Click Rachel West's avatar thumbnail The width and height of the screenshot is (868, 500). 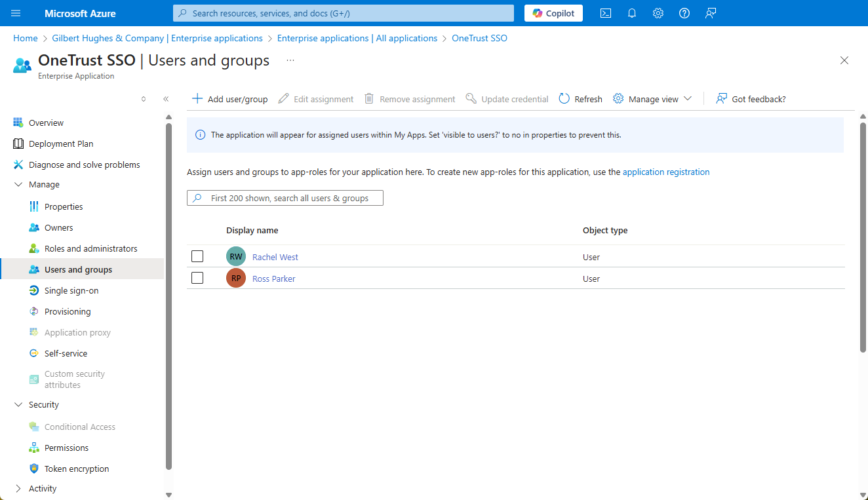coord(235,256)
